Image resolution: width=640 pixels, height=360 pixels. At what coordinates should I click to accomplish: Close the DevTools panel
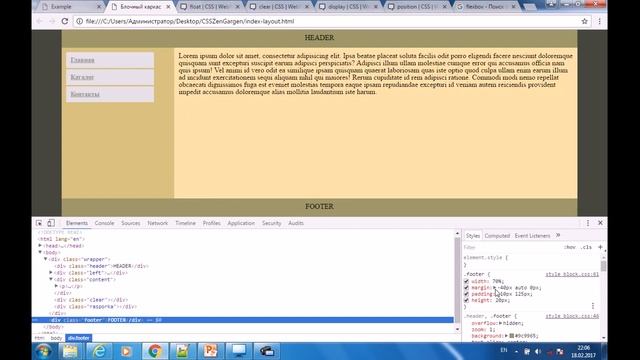point(600,223)
